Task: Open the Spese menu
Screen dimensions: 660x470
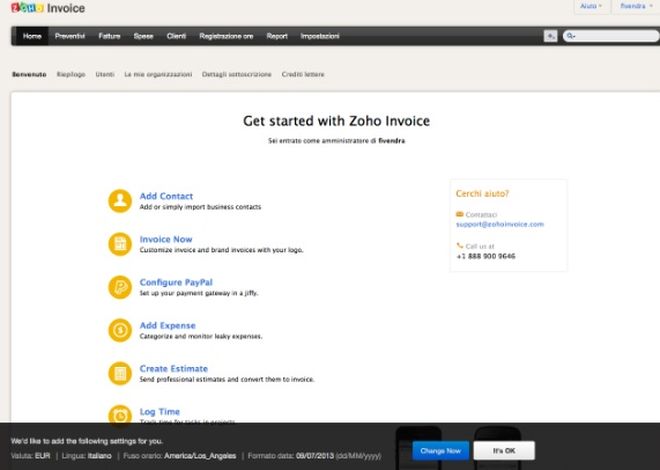Action: (144, 36)
